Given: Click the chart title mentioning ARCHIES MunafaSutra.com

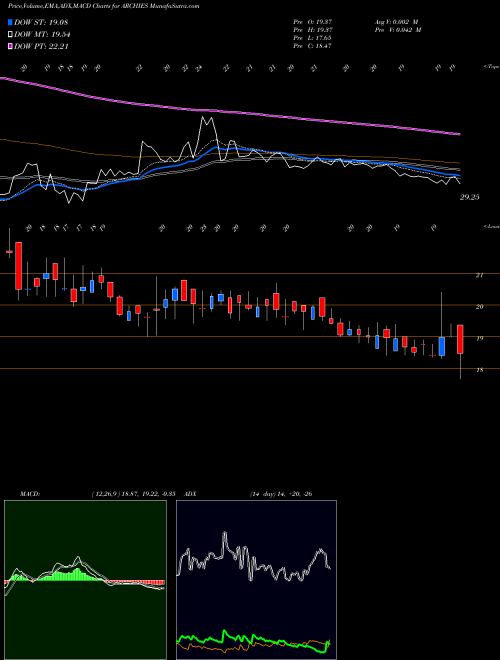Looking at the screenshot, I should coord(104,6).
